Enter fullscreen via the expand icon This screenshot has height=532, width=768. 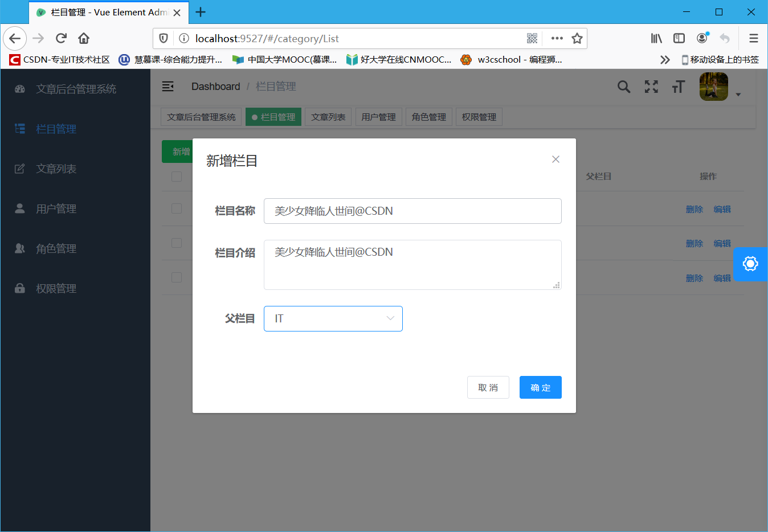[x=651, y=87]
